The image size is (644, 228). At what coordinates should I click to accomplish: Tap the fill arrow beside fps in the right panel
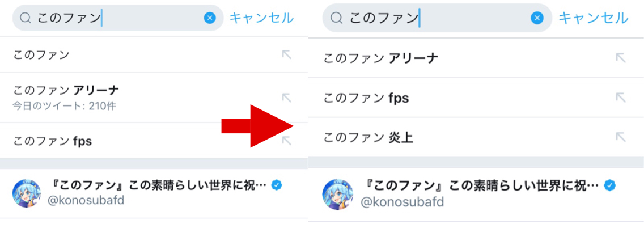(x=621, y=98)
